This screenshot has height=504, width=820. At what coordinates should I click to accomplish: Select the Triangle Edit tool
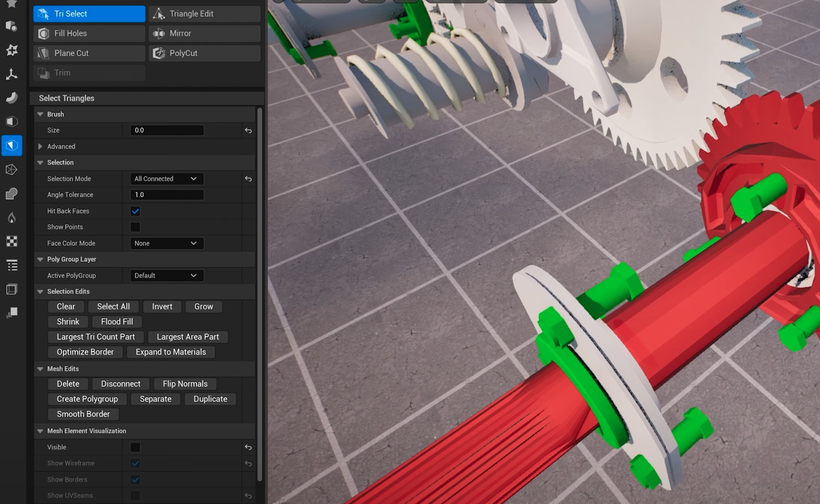click(x=204, y=14)
